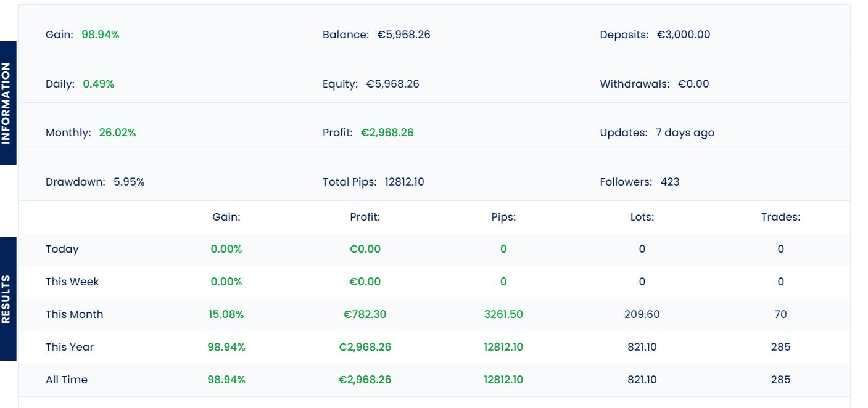Image resolution: width=868 pixels, height=408 pixels.
Task: Select the RESULTS vertical tab
Action: pos(7,299)
